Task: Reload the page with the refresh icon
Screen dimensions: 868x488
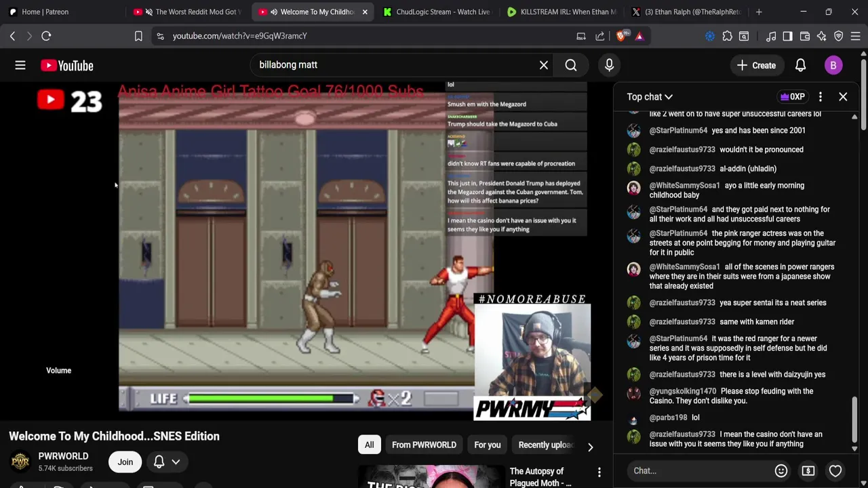Action: click(46, 36)
